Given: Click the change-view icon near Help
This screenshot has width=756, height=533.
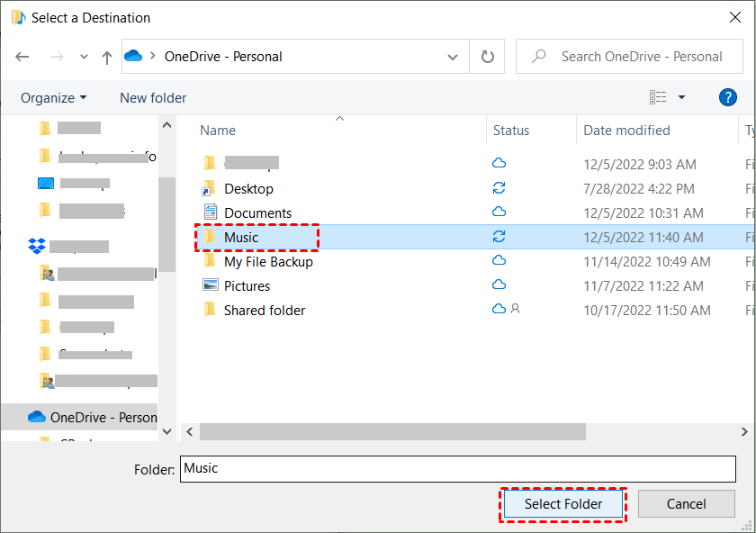Looking at the screenshot, I should pos(660,96).
